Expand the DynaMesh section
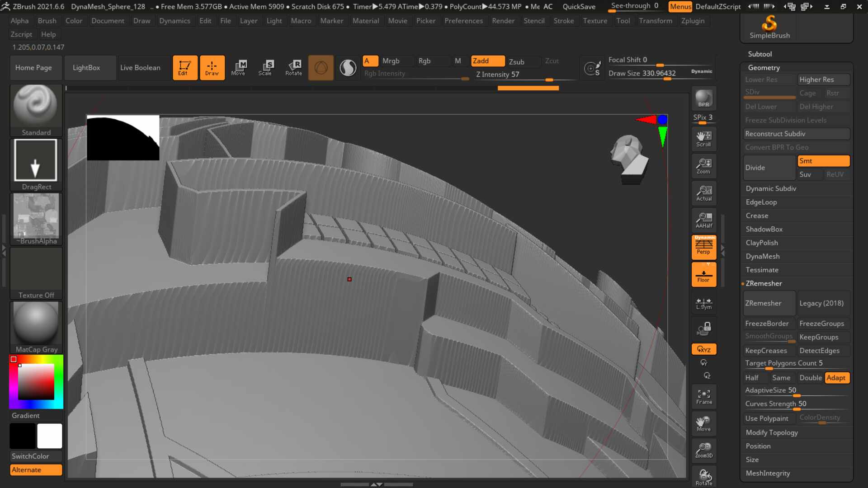This screenshot has height=488, width=868. (762, 256)
